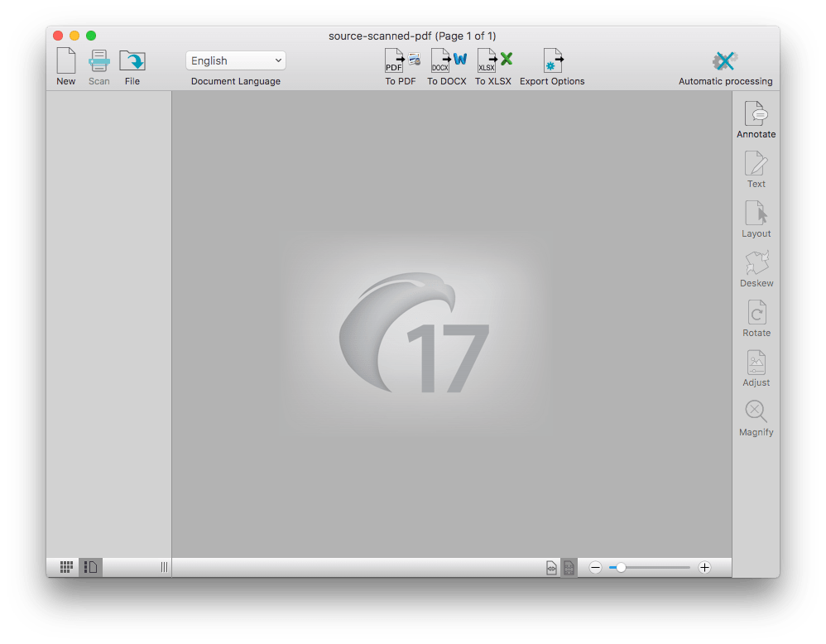The height and width of the screenshot is (644, 826).
Task: Open the Document Language dropdown
Action: pos(235,60)
